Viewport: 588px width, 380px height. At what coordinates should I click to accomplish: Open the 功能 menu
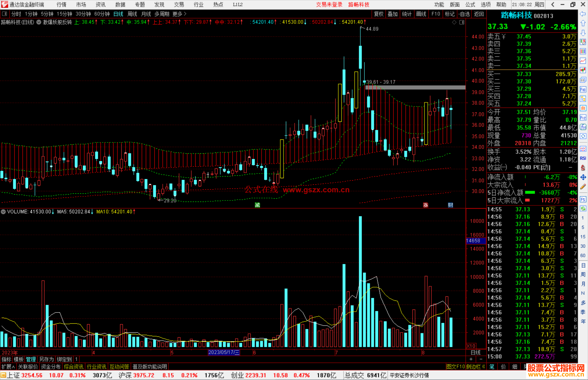pyautogui.click(x=439, y=5)
